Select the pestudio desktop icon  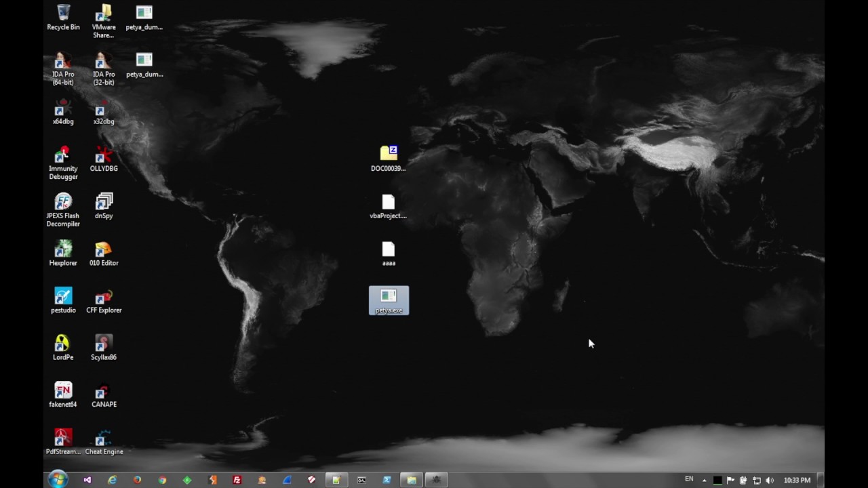coord(63,301)
